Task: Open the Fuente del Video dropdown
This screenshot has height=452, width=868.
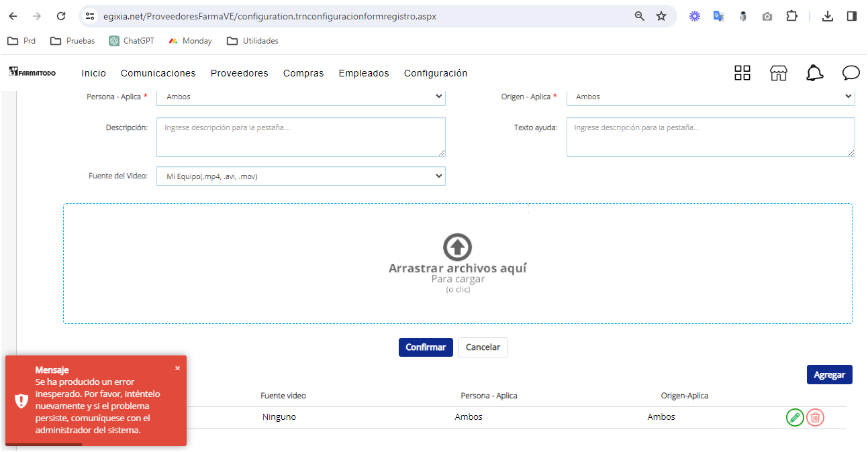Action: (301, 176)
